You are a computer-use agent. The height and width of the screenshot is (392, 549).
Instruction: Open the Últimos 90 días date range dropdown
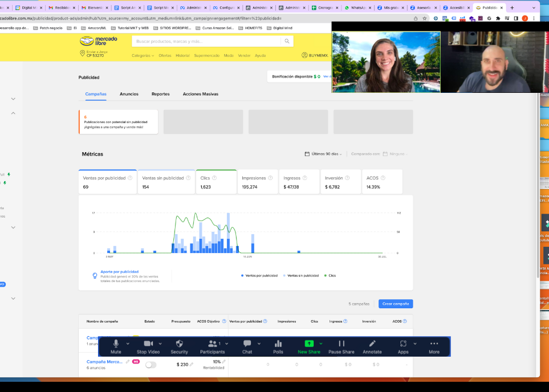coord(323,154)
